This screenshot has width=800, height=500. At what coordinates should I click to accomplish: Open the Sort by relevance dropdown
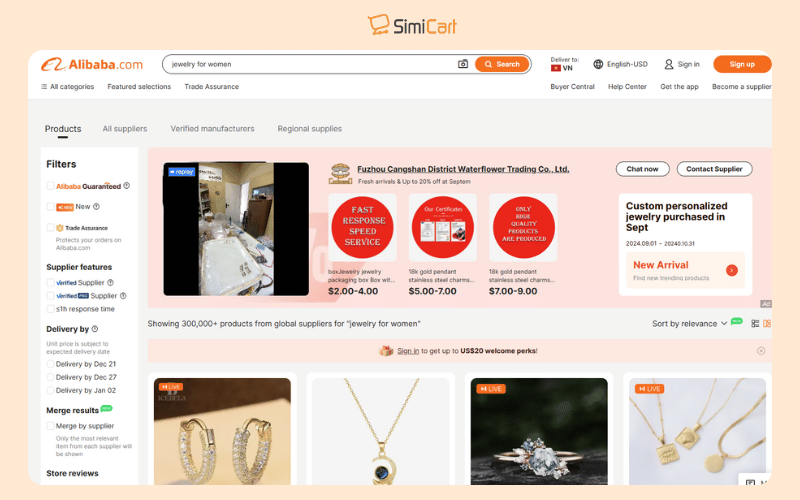[x=689, y=323]
